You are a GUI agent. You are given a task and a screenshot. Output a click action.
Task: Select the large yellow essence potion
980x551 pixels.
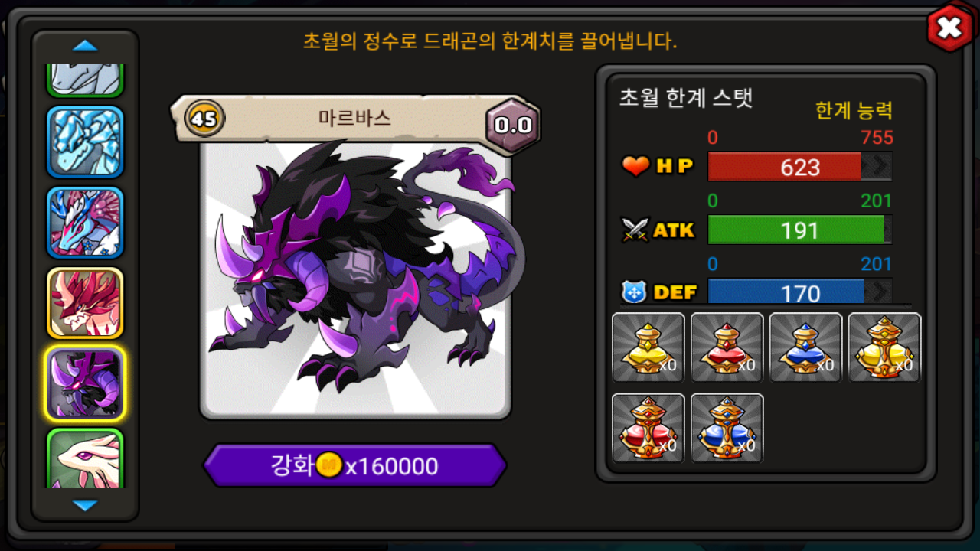click(884, 347)
